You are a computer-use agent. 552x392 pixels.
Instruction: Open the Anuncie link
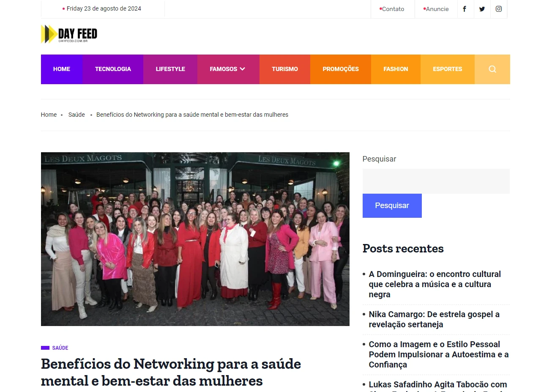point(436,9)
